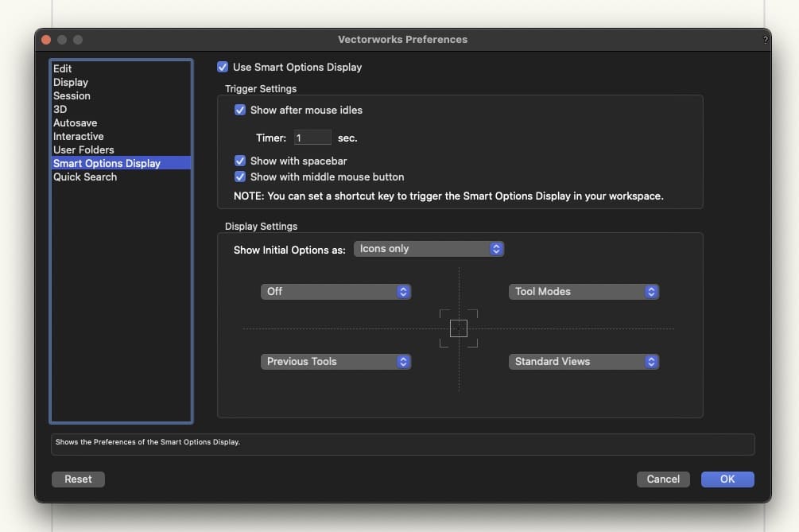Disable Show with spacebar option

coord(239,161)
